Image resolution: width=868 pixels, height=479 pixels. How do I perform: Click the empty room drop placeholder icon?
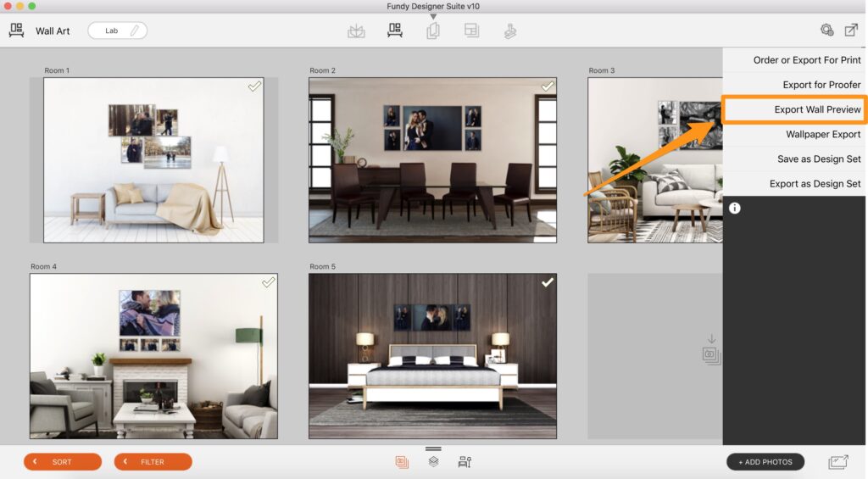[711, 350]
